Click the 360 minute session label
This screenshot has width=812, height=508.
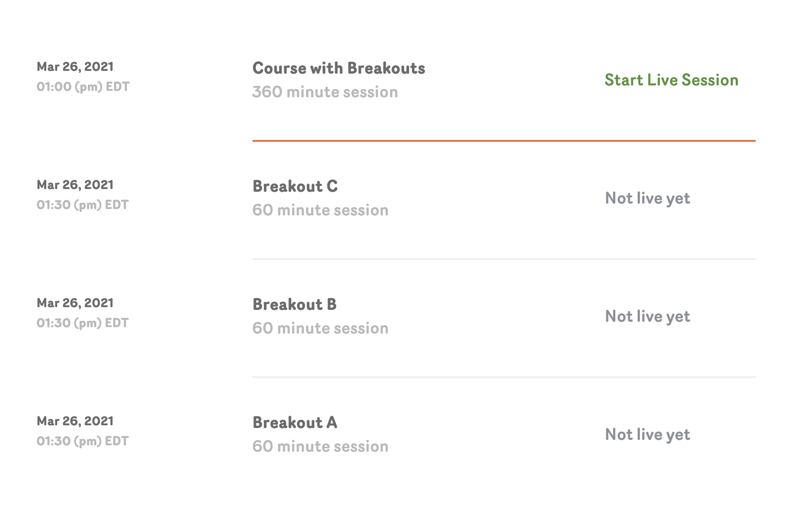(x=325, y=92)
